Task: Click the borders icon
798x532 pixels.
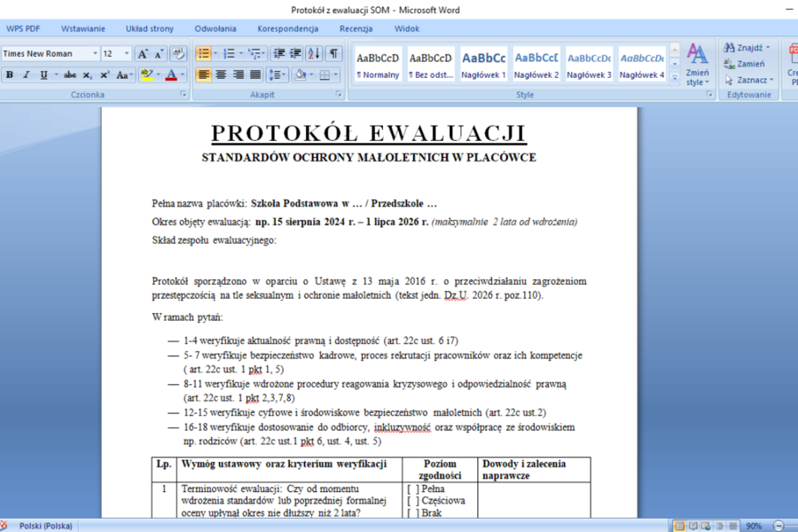Action: [x=325, y=74]
